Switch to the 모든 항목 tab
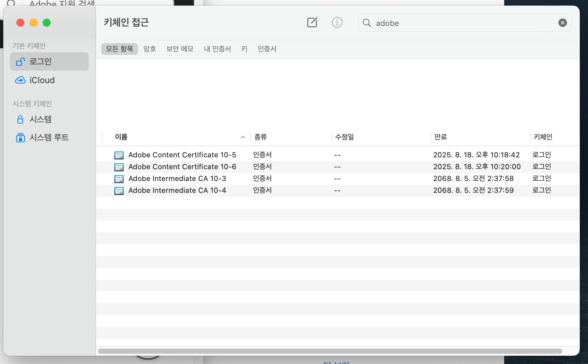The width and height of the screenshot is (588, 364). click(x=119, y=49)
